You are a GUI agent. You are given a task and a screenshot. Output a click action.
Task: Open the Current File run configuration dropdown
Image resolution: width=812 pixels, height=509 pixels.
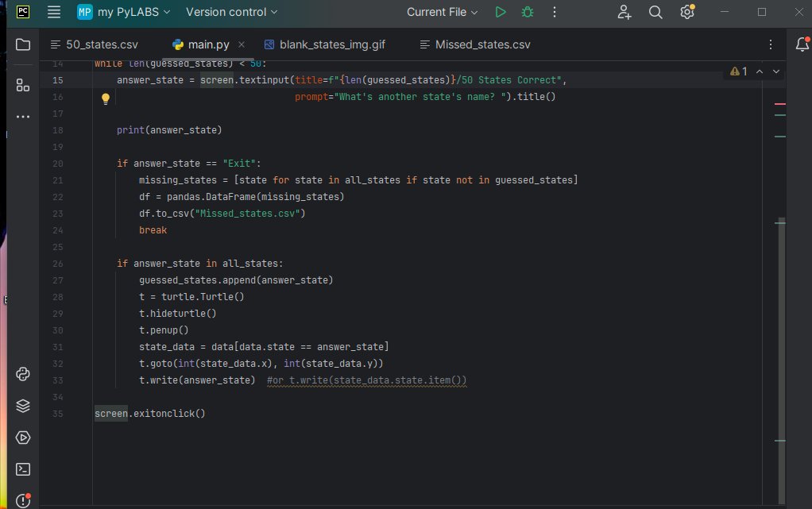tap(442, 12)
